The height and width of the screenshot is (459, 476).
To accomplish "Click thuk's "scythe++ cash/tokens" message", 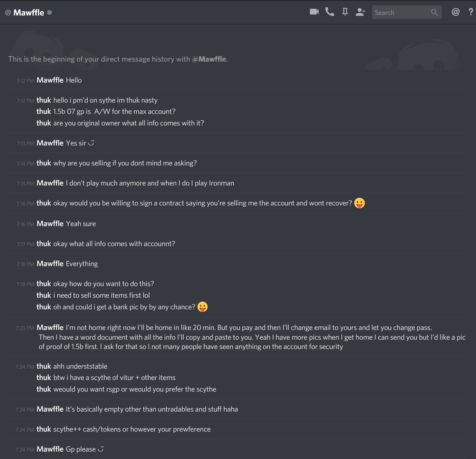I will [132, 429].
